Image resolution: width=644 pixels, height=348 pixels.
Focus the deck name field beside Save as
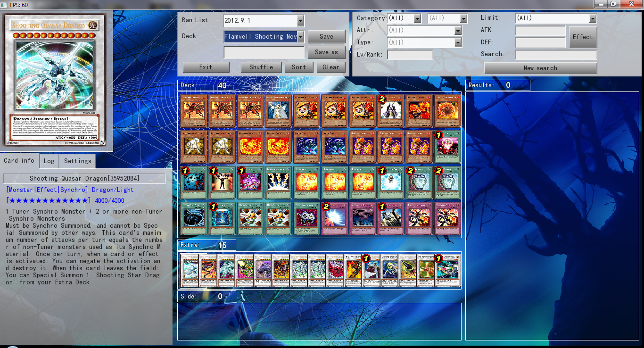(264, 52)
